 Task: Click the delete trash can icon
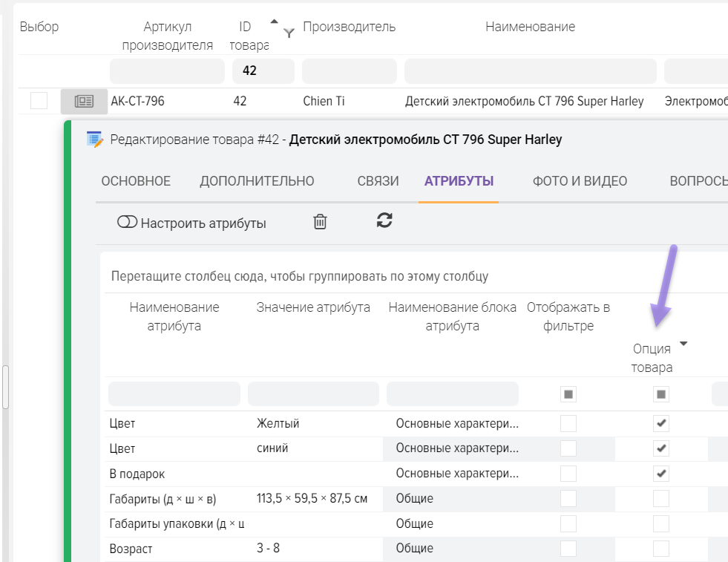pos(320,222)
